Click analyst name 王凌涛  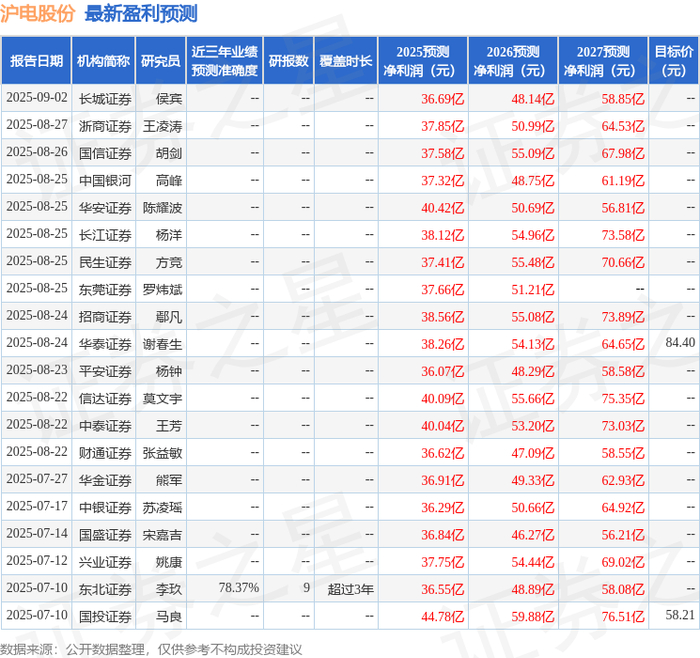point(162,126)
